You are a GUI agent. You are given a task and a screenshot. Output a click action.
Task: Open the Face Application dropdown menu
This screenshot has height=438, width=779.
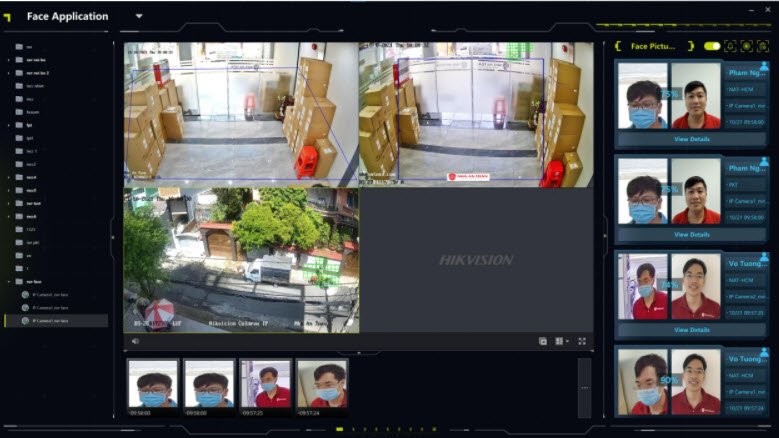[x=139, y=16]
